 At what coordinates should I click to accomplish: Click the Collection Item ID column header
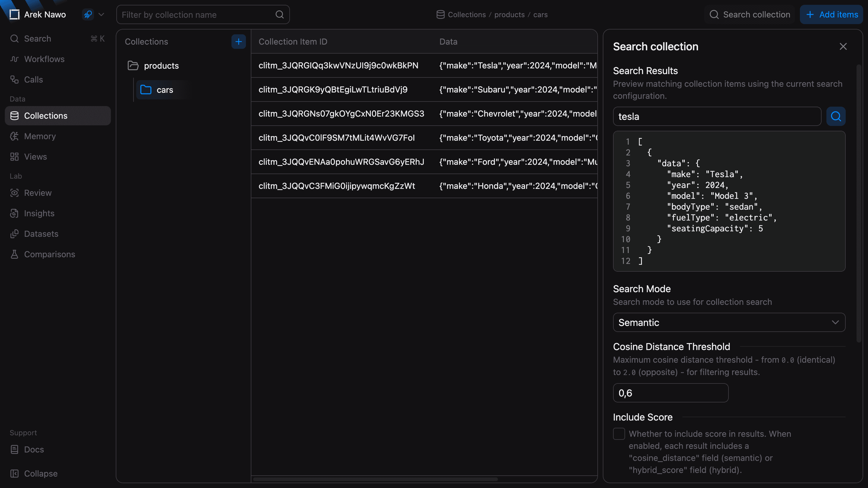coord(293,42)
